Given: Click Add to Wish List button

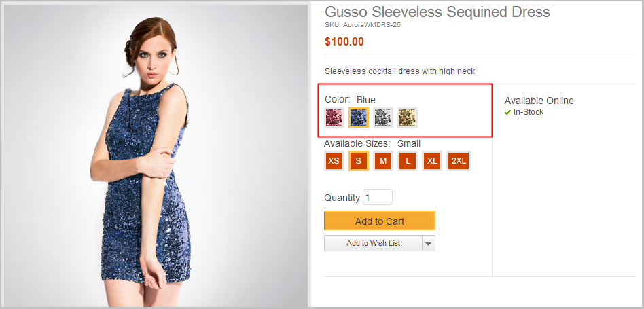Looking at the screenshot, I should tap(373, 243).
